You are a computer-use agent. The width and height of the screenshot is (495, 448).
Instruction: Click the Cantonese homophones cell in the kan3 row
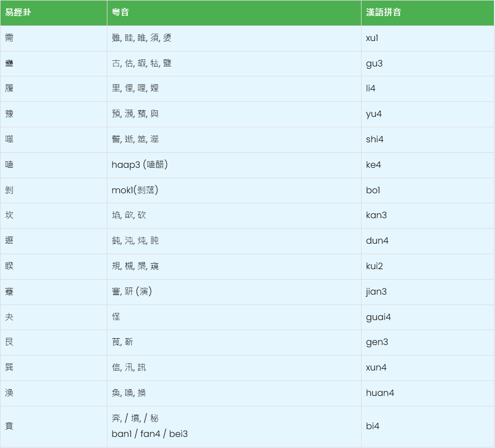point(234,215)
